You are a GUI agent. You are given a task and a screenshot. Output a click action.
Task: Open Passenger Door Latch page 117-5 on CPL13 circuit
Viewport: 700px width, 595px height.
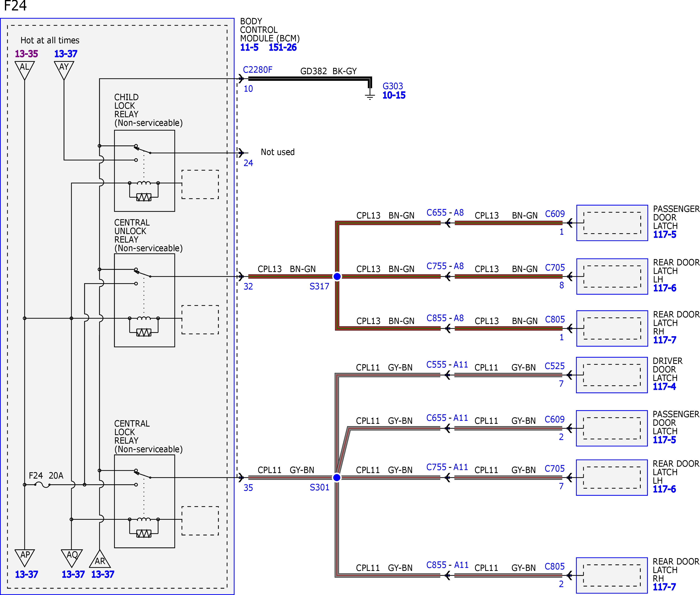point(665,235)
